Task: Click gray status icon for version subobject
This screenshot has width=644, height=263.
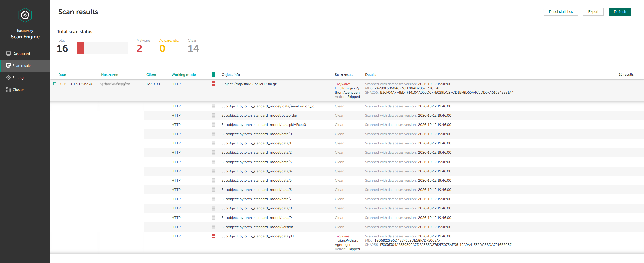Action: [214, 227]
